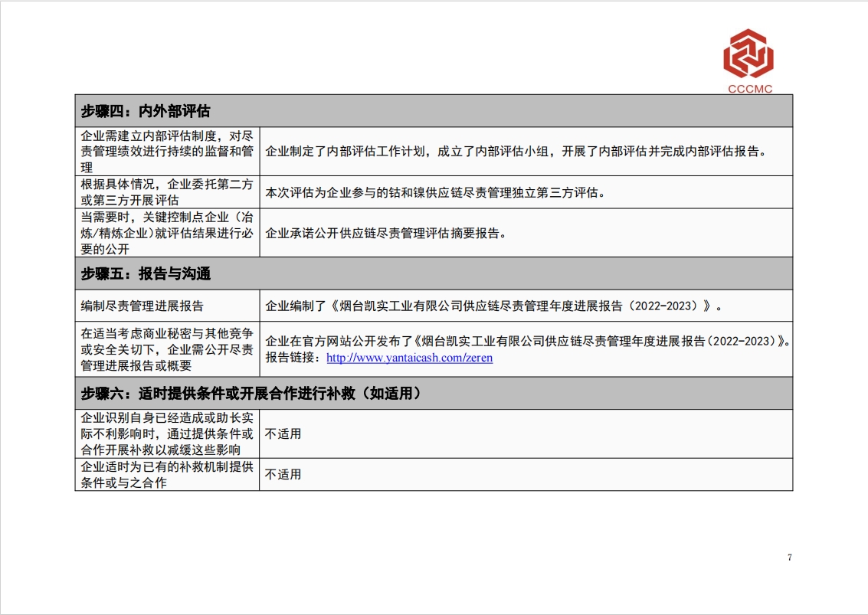Click 企业承诺公开供应链尽责管理评估摘要报告 text
Screen dimensions: 868x615
[x=385, y=234]
